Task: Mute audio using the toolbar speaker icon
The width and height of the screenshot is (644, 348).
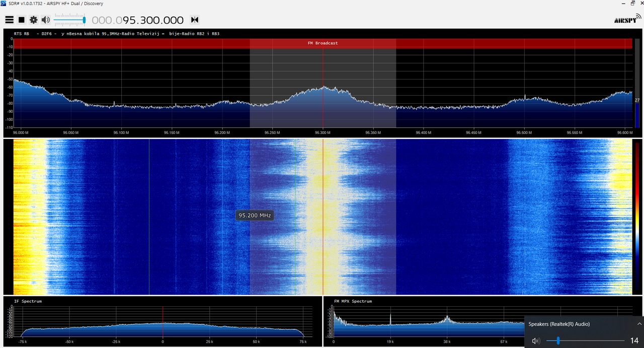Action: 46,20
